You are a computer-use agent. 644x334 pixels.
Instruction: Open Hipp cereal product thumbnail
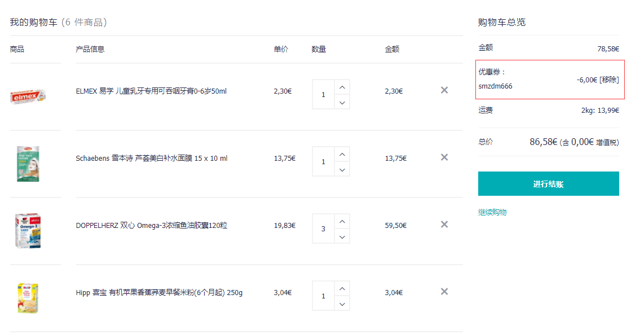[28, 298]
